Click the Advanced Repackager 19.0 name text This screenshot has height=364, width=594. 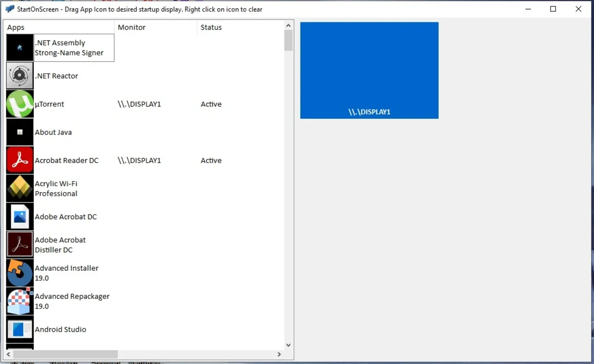pos(72,302)
